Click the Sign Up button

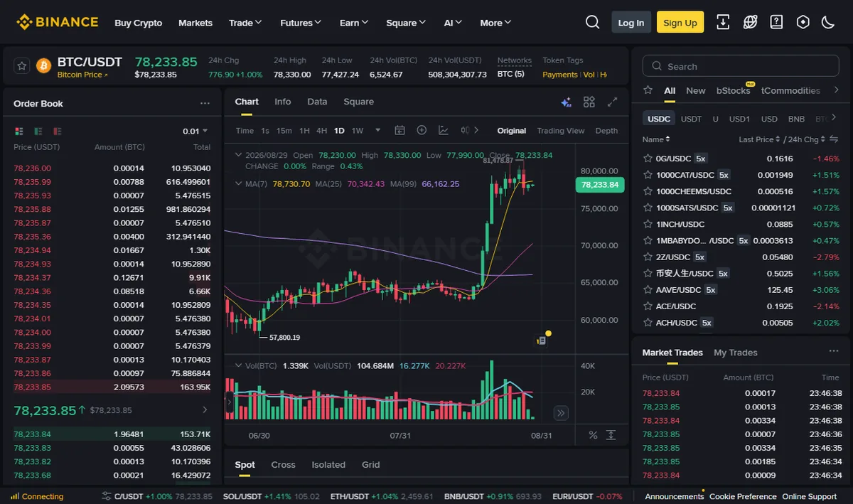pyautogui.click(x=680, y=22)
